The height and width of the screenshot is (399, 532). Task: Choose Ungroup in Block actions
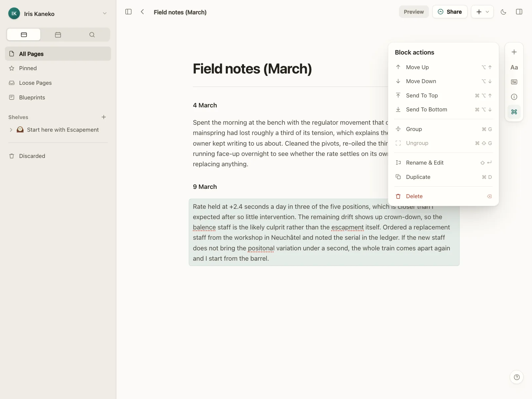click(x=444, y=143)
